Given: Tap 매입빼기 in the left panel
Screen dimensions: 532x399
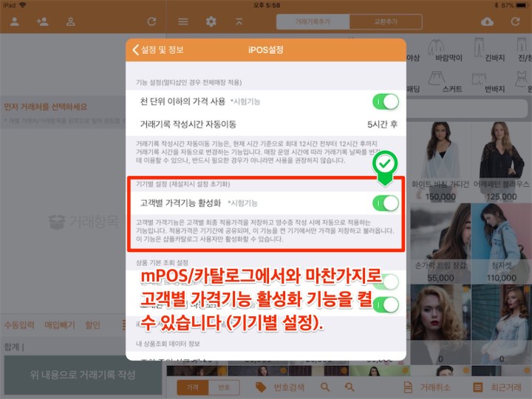Looking at the screenshot, I should [60, 325].
